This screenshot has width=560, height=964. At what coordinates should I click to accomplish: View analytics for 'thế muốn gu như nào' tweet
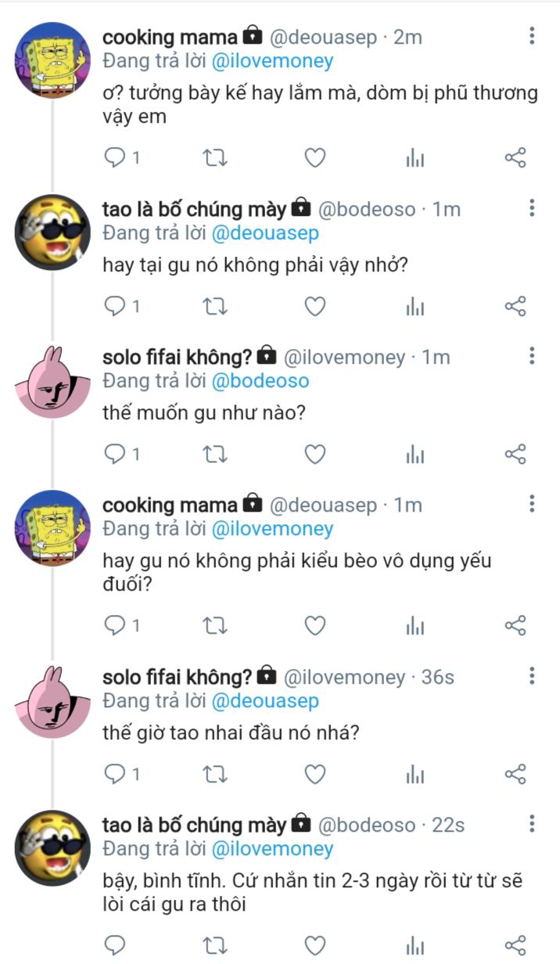click(x=415, y=455)
